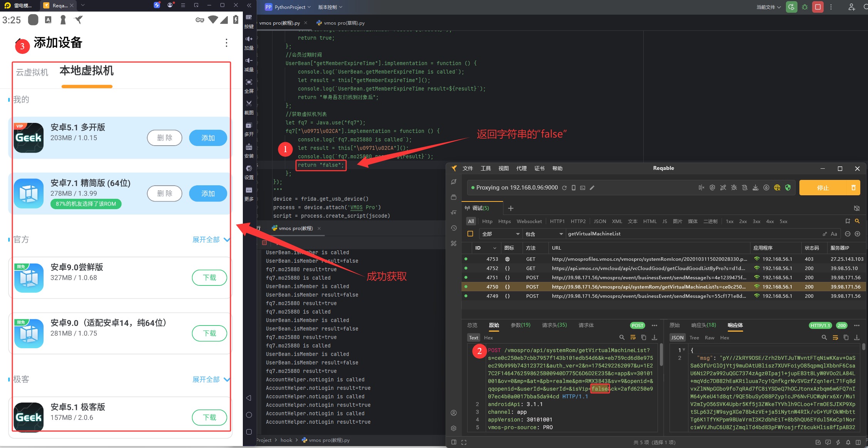Click the download icon in Reqable proxy bar
The width and height of the screenshot is (868, 448).
coord(755,188)
